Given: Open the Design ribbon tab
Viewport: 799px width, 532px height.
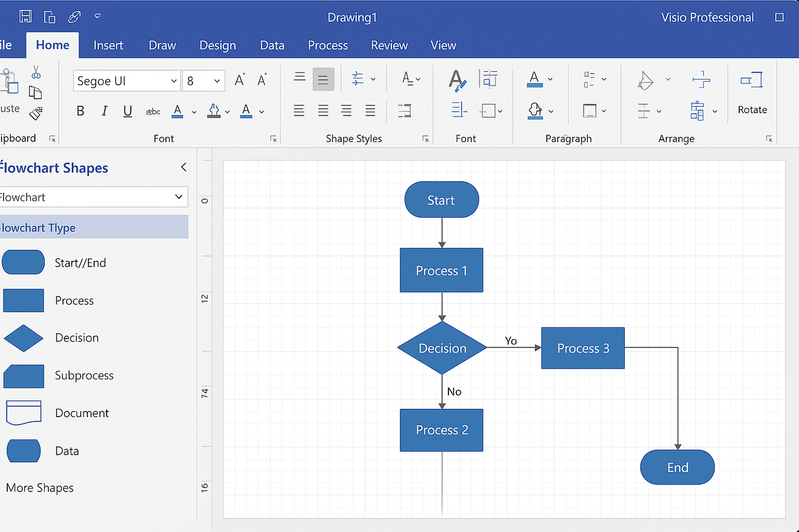Looking at the screenshot, I should click(x=217, y=45).
